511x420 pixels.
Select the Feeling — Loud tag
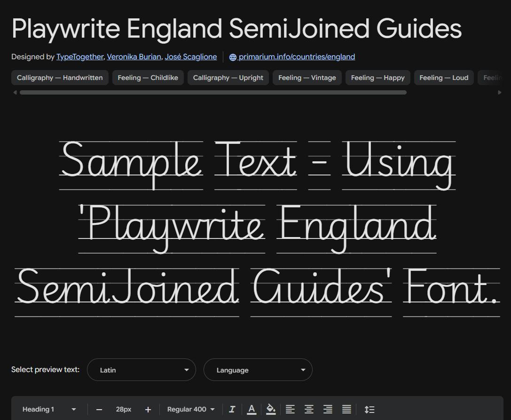pyautogui.click(x=444, y=78)
